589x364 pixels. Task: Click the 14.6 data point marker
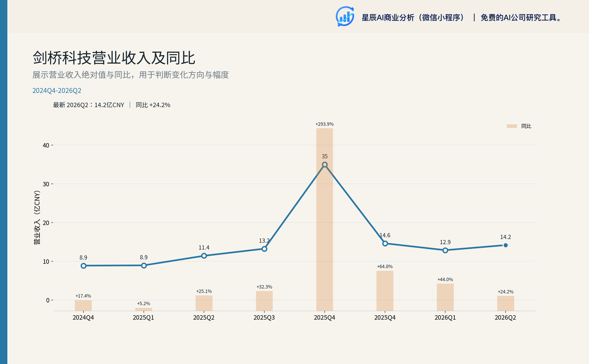pos(385,243)
